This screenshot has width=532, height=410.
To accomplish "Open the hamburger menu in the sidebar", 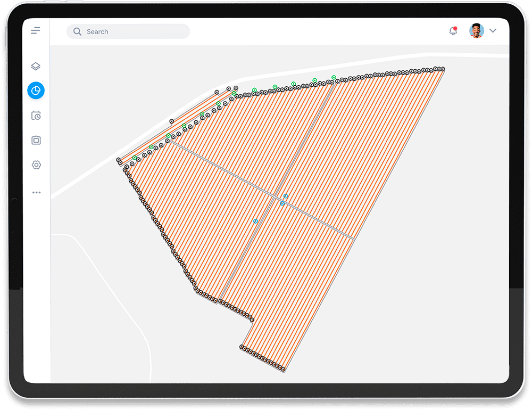I will pos(36,31).
